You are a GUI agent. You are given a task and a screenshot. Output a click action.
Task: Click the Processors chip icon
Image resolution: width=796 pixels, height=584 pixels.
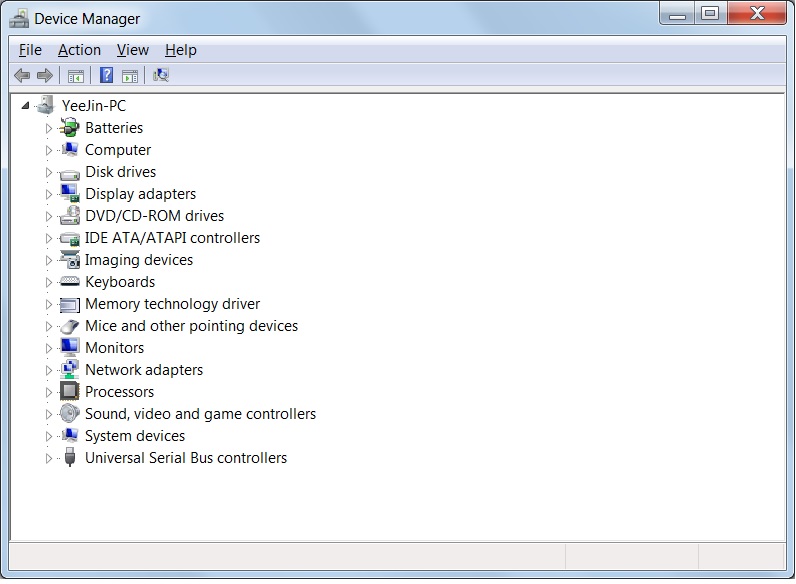pyautogui.click(x=70, y=391)
